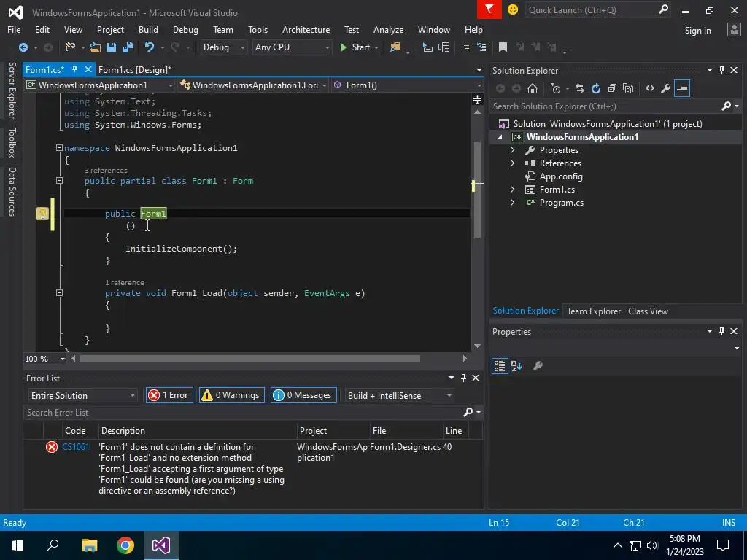Image resolution: width=747 pixels, height=560 pixels.
Task: Open the CS1061 error code link
Action: (x=76, y=447)
